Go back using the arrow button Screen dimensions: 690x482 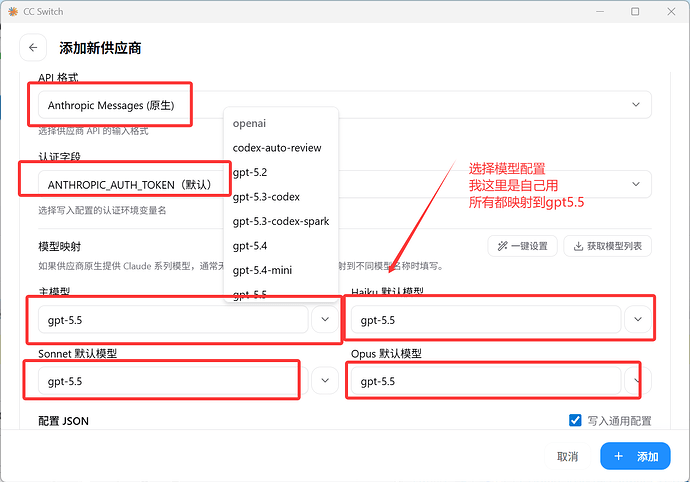33,48
